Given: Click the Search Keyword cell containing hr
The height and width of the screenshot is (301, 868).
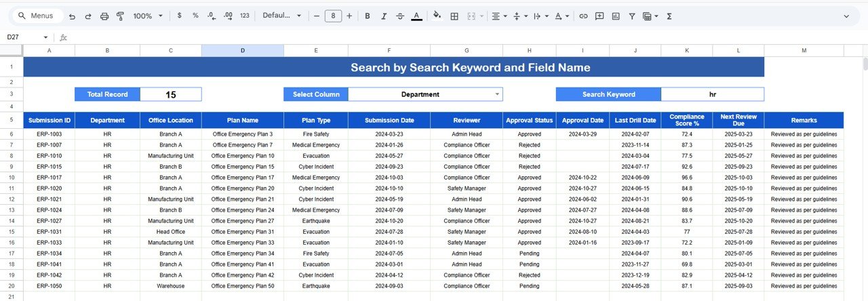Looking at the screenshot, I should [x=712, y=94].
